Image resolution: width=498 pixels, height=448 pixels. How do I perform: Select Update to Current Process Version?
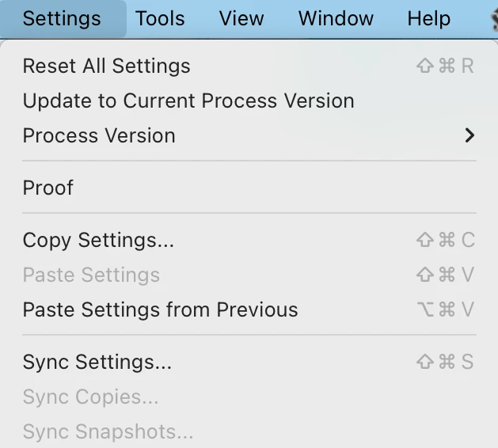[x=188, y=101]
